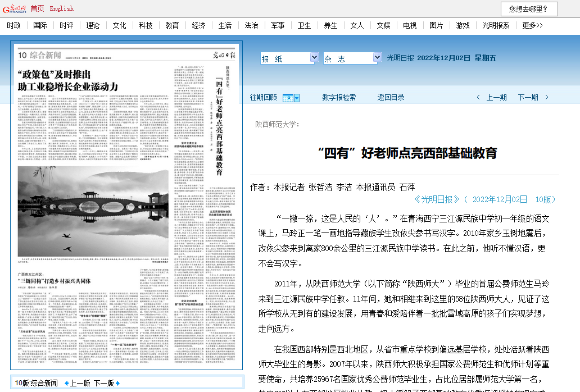
Task: Expand the 更多>> navigation menu
Action: (532, 25)
